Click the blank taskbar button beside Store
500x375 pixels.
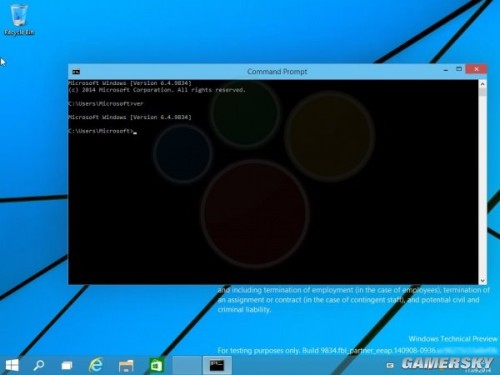(x=187, y=365)
